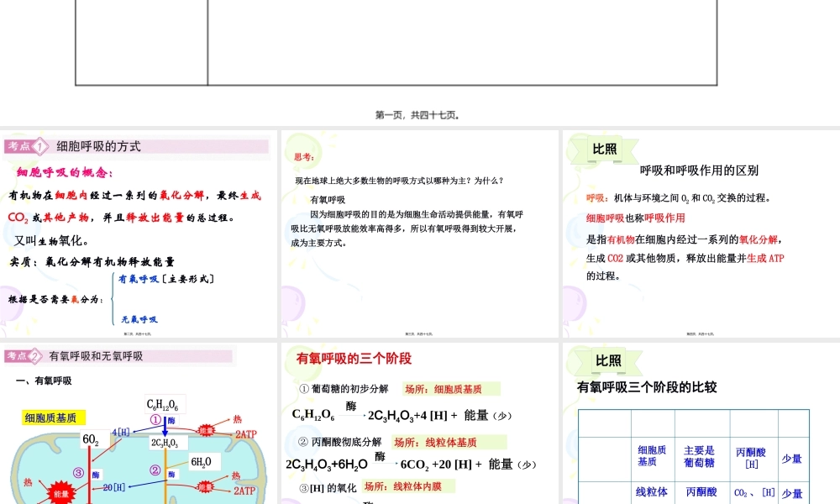The image size is (840, 504).
Task: Click the table cell 线粒体
Action: (652, 491)
